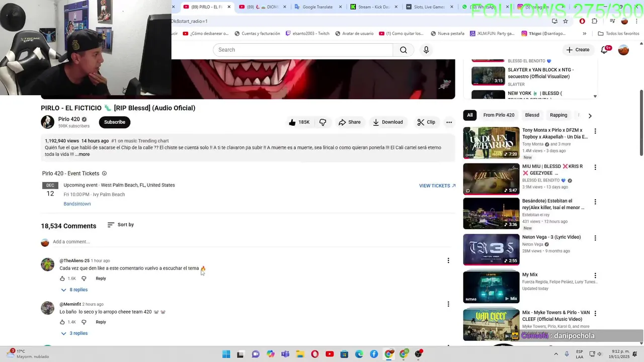This screenshot has width=644, height=362.
Task: Open elsanto2003 - Twitch bookmark
Action: coord(307,34)
